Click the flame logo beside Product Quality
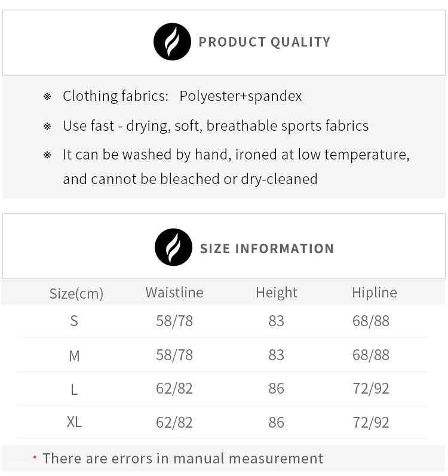This screenshot has height=476, width=448. point(172,42)
